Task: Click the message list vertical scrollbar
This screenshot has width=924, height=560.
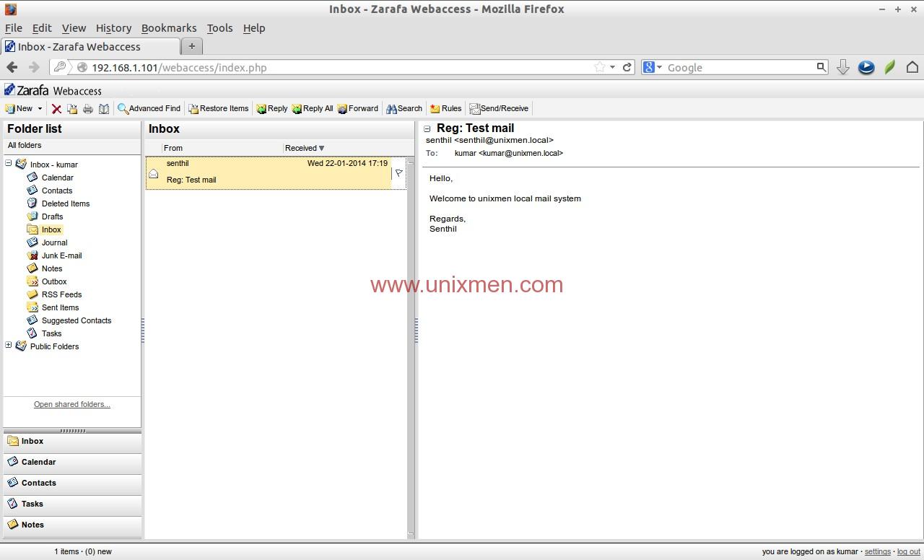Action: (411, 348)
